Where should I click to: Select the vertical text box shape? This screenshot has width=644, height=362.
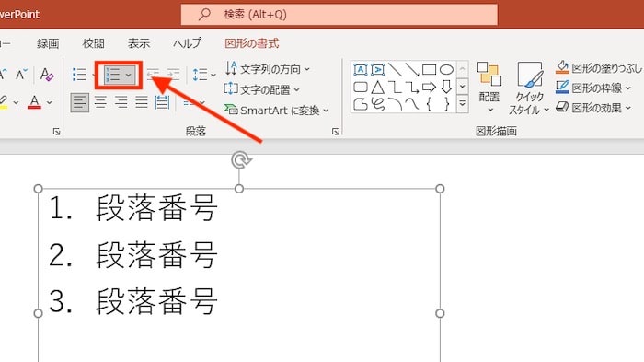click(377, 69)
